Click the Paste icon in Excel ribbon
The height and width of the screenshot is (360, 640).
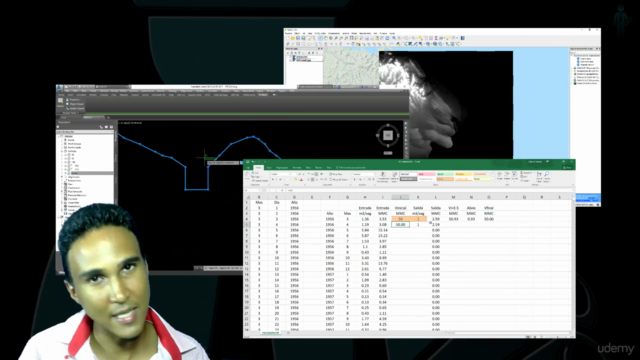click(248, 176)
